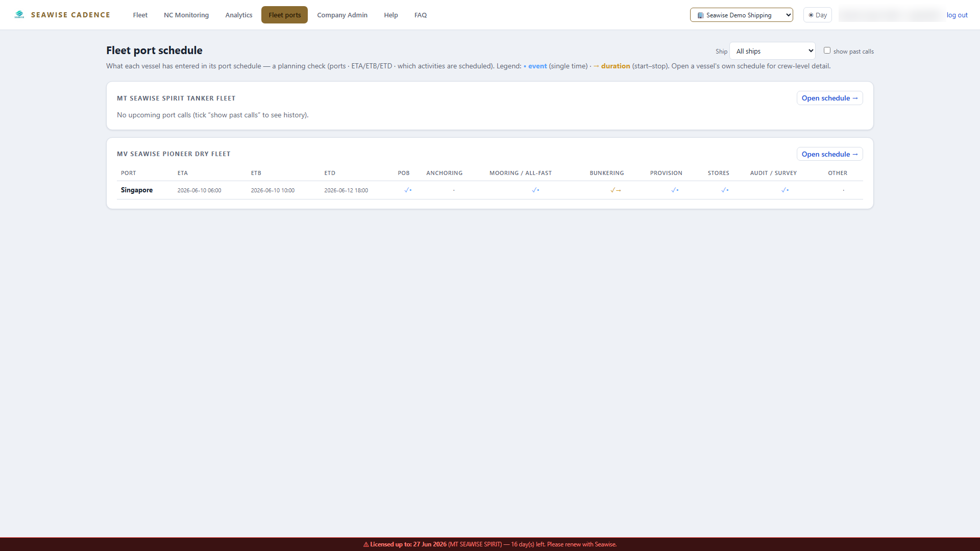This screenshot has width=980, height=551.
Task: Click the Provision checkmark for Singapore
Action: point(675,190)
